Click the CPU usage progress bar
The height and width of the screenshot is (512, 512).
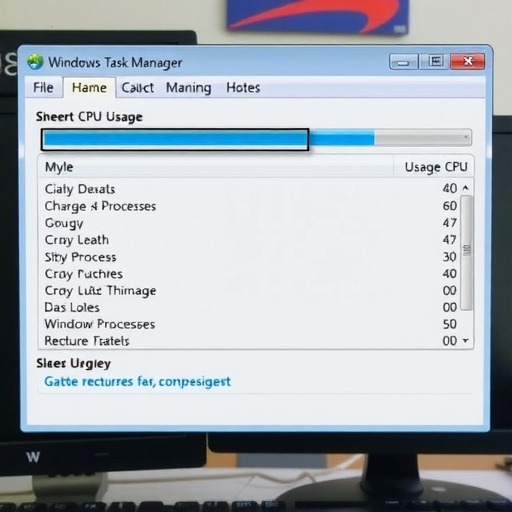(x=256, y=138)
